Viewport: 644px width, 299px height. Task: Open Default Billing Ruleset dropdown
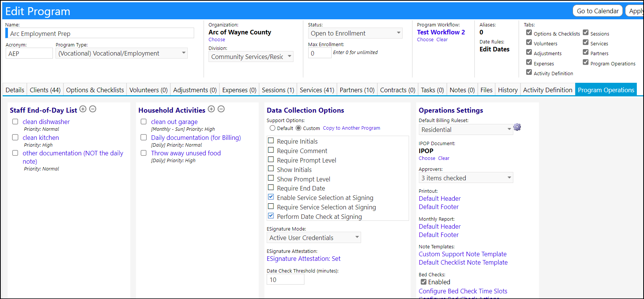(x=466, y=130)
